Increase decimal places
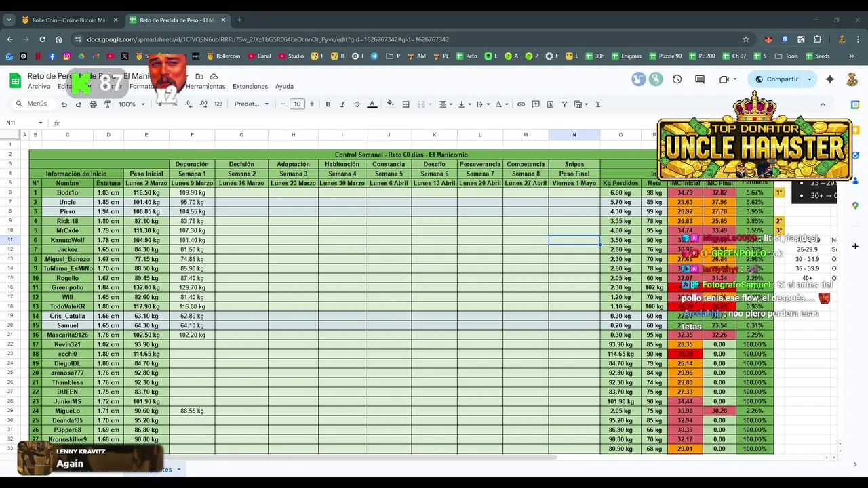 coord(203,104)
